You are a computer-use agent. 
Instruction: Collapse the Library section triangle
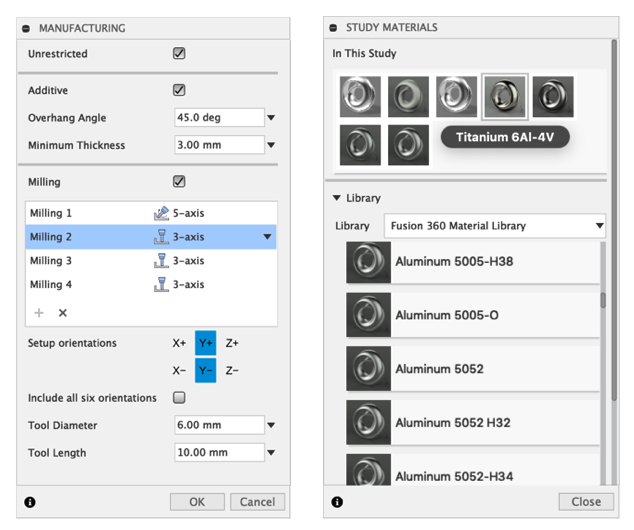[337, 199]
